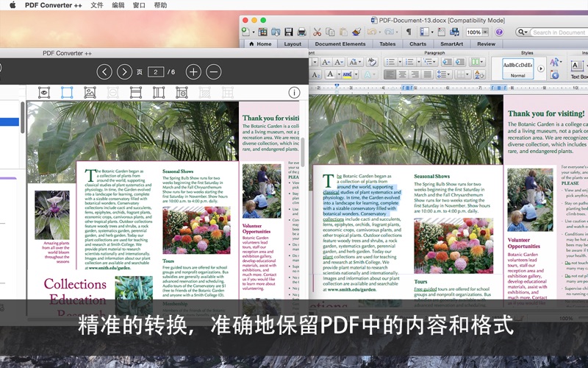The width and height of the screenshot is (588, 368).
Task: Apply the Normal style in Styles gallery
Action: (518, 68)
